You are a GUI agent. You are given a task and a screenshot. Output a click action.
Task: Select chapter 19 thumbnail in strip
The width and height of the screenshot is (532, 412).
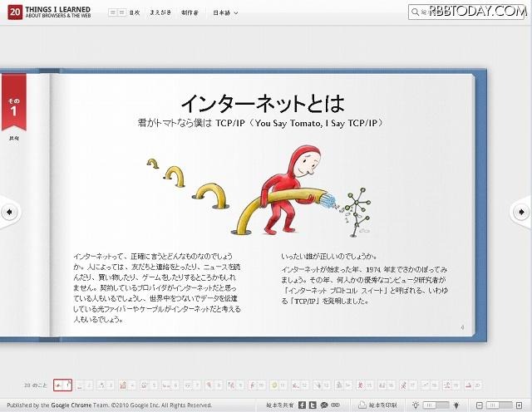click(x=451, y=385)
